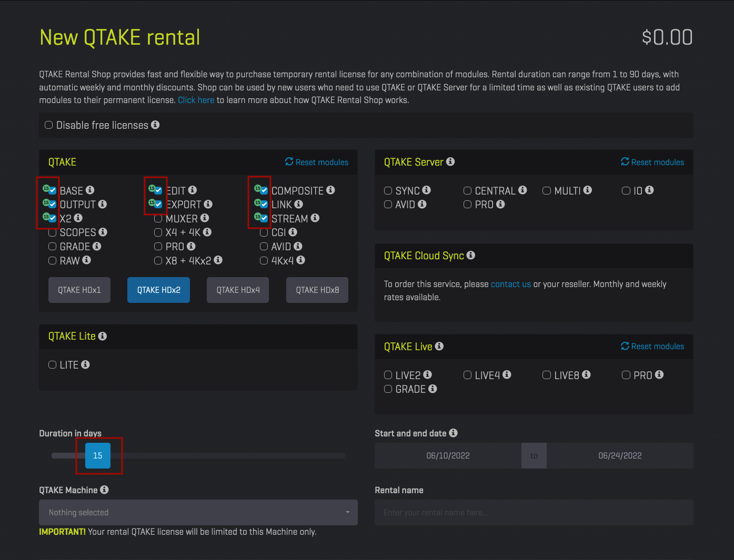The width and height of the screenshot is (734, 560).
Task: Show info for SCOPES module
Action: pos(103,232)
